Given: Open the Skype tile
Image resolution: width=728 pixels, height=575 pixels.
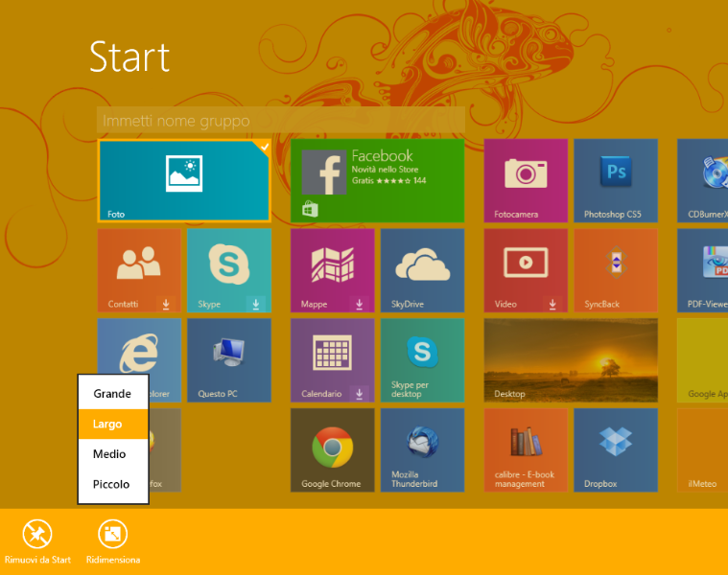Looking at the screenshot, I should (228, 270).
